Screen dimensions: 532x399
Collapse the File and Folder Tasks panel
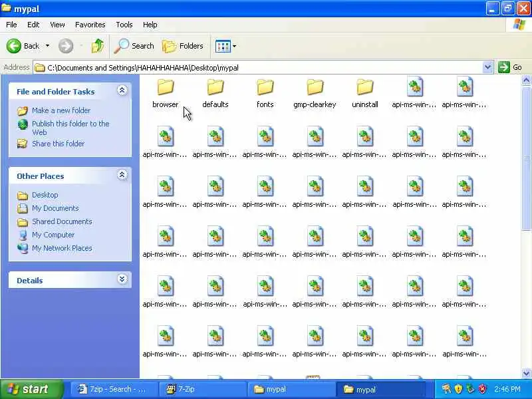point(122,90)
